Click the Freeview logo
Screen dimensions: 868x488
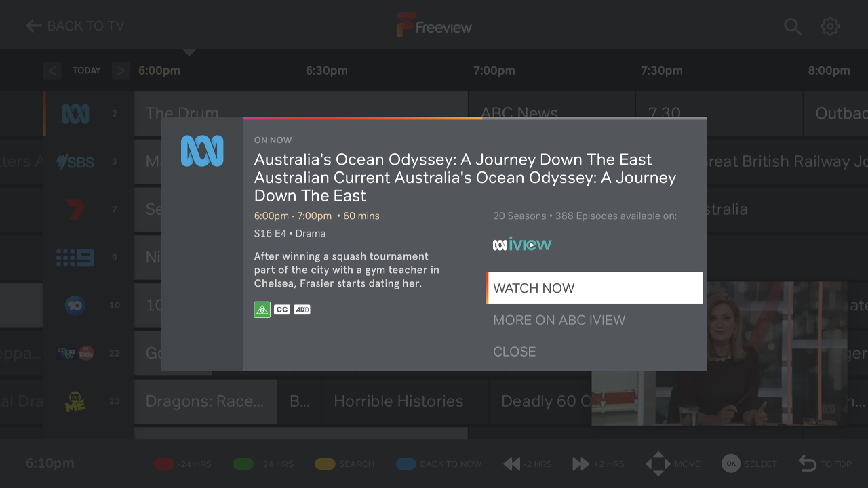click(434, 26)
